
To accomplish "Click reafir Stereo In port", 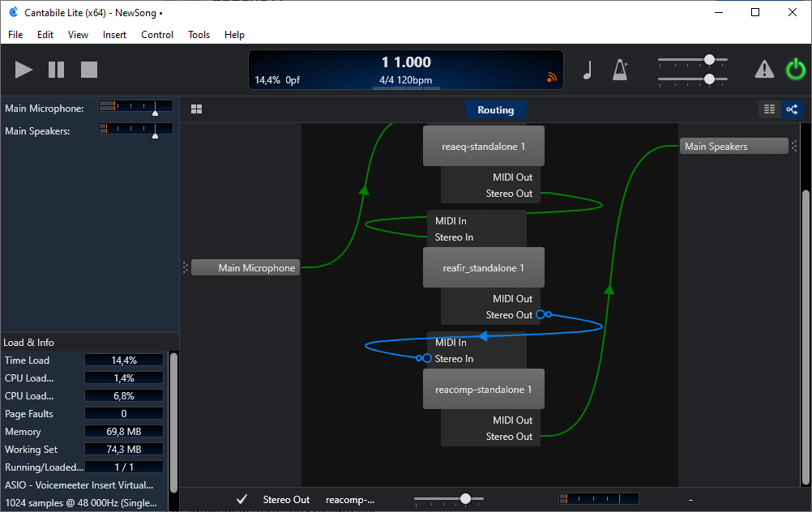I will (454, 237).
